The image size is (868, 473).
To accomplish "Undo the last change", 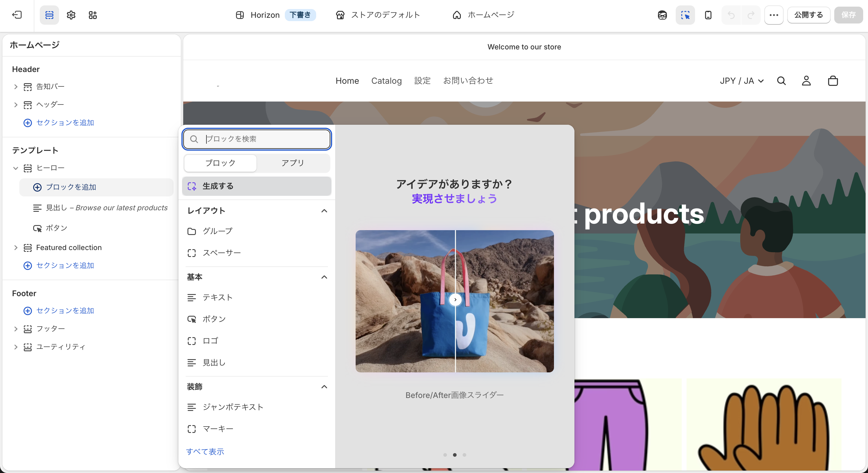I will tap(731, 15).
